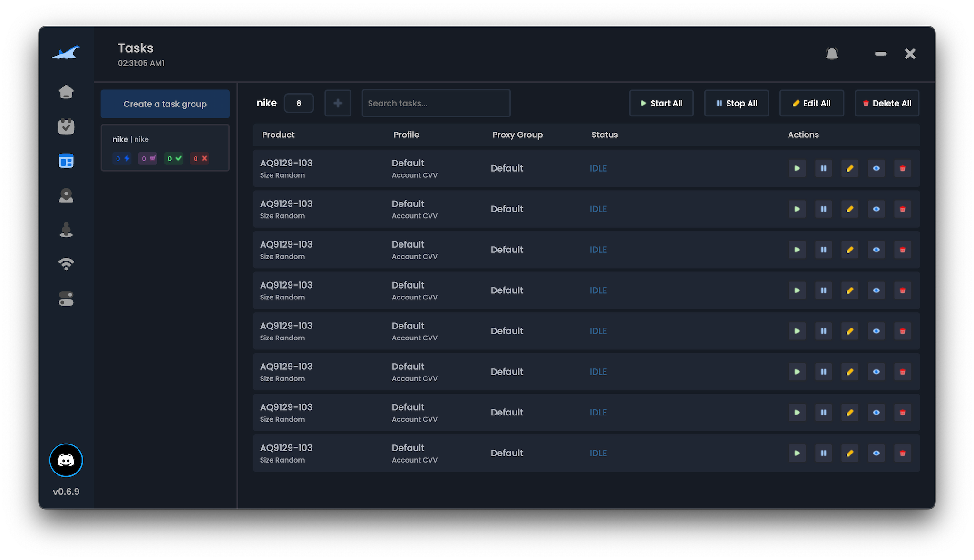Image resolution: width=974 pixels, height=560 pixels.
Task: Select the Tasks sidebar icon
Action: click(x=66, y=161)
